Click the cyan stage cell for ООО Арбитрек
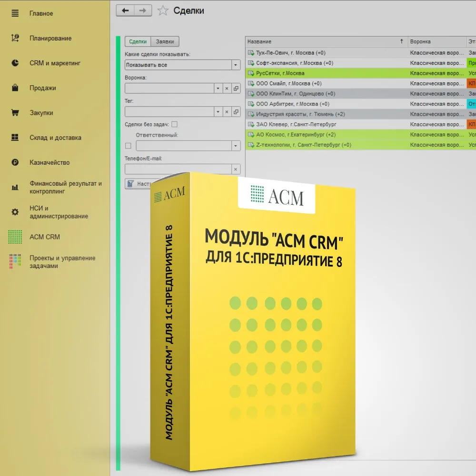This screenshot has height=476, width=476. coord(471,104)
